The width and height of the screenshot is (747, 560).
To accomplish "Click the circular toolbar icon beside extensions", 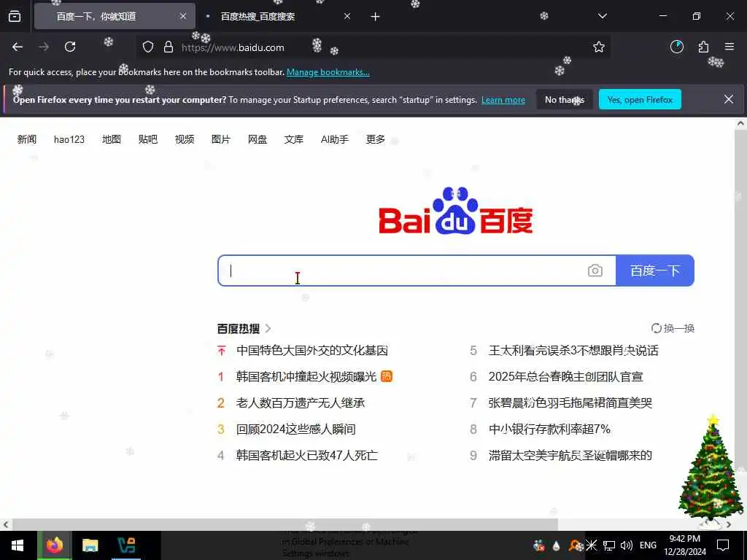I will (x=676, y=47).
